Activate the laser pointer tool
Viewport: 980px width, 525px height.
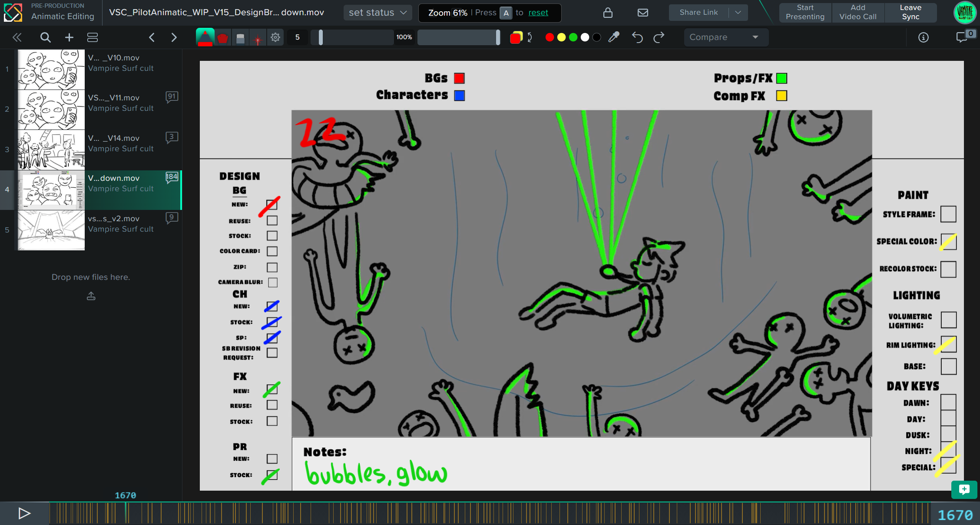click(258, 38)
